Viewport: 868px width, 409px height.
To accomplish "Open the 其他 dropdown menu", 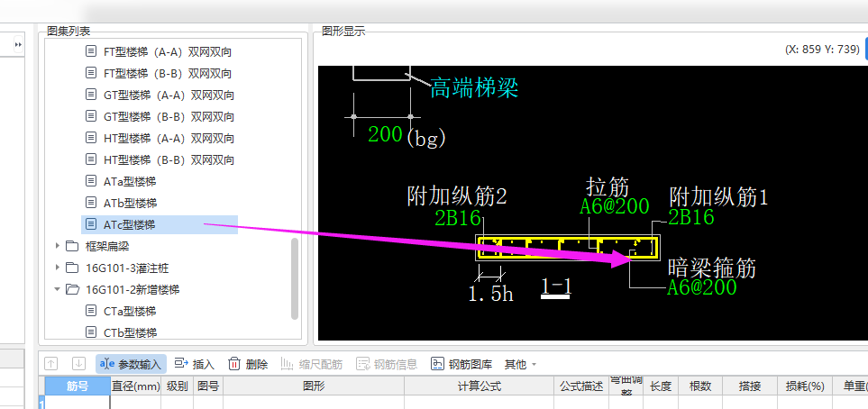I will pyautogui.click(x=520, y=364).
